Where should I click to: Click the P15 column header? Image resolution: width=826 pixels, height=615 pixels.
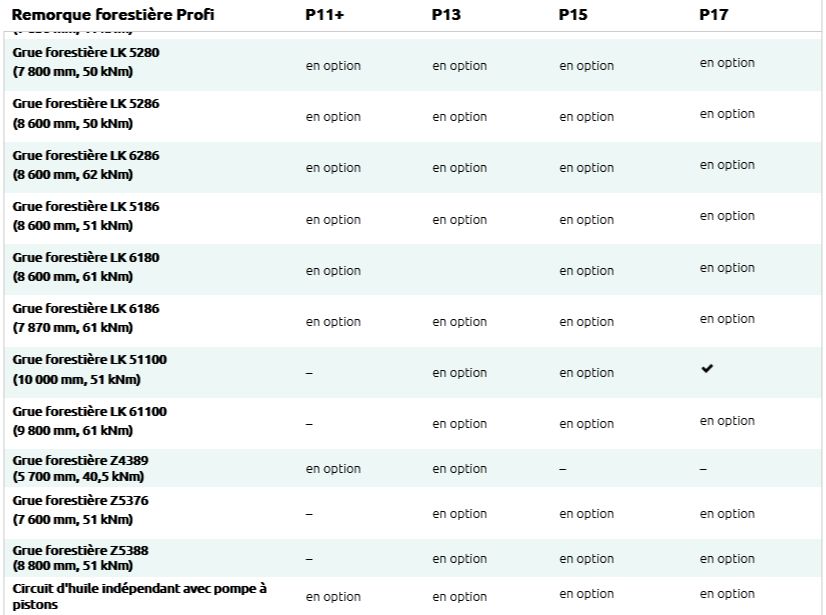[x=573, y=15]
